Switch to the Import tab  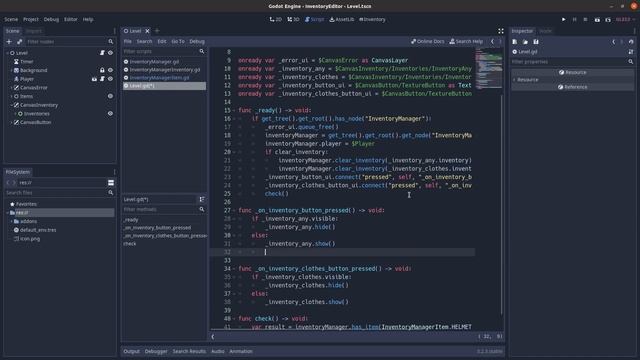coord(33,31)
